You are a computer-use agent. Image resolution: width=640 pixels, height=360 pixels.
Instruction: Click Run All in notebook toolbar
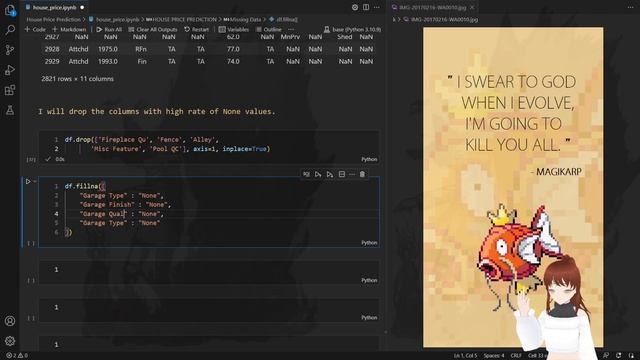coord(109,29)
